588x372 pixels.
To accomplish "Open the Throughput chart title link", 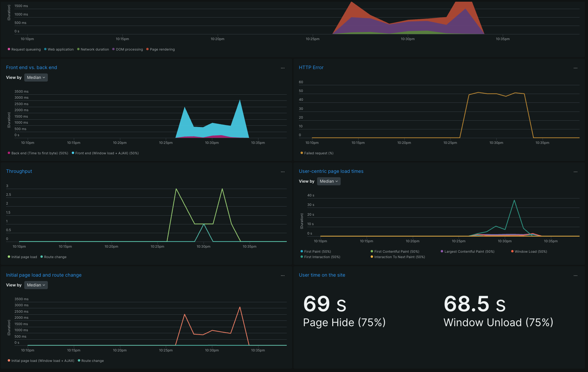I will [19, 171].
